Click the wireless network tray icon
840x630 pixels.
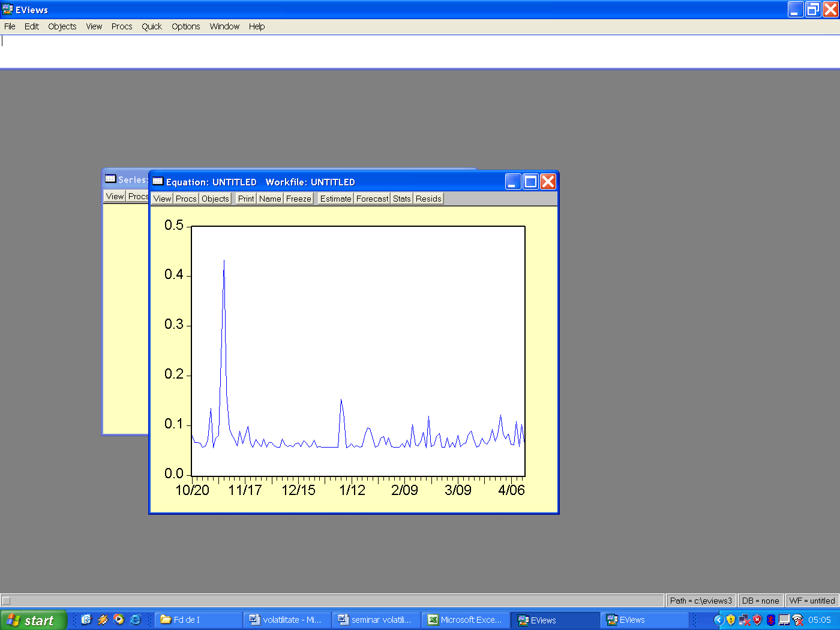point(798,620)
